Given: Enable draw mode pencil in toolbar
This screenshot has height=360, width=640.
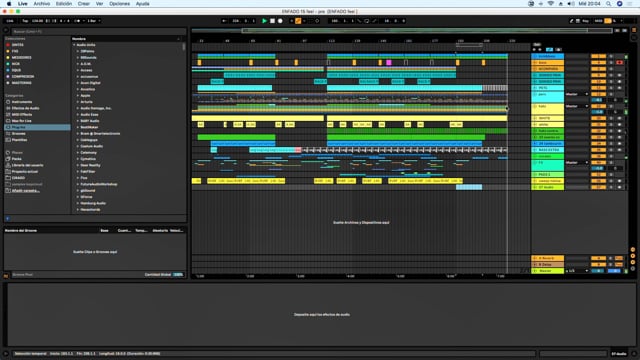Looking at the screenshot, I should [571, 21].
